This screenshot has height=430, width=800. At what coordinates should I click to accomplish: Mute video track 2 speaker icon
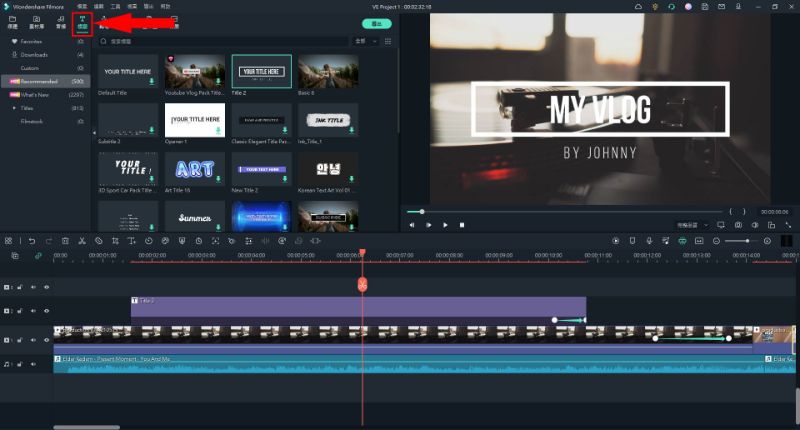(33, 311)
